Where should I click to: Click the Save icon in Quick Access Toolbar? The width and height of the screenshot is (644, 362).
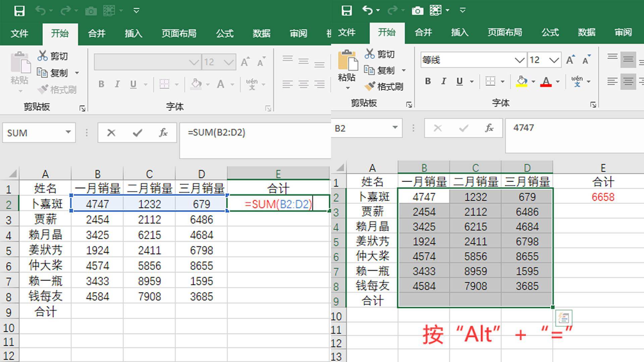[347, 10]
